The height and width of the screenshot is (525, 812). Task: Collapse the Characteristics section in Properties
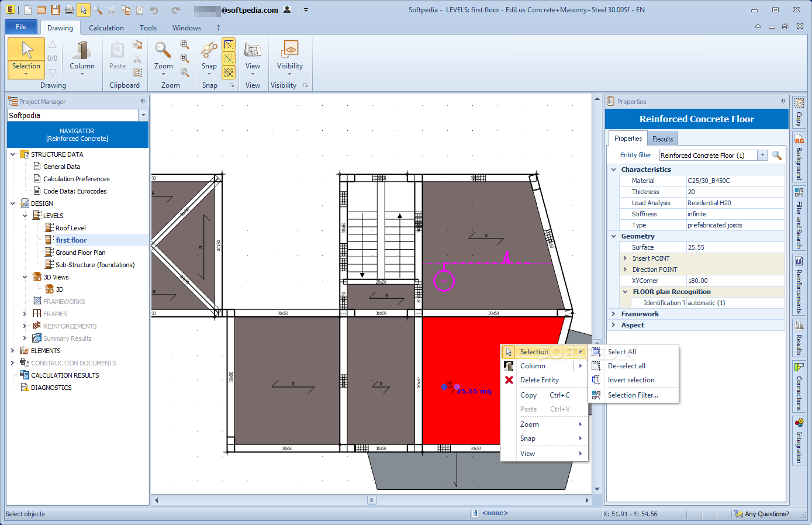tap(614, 170)
